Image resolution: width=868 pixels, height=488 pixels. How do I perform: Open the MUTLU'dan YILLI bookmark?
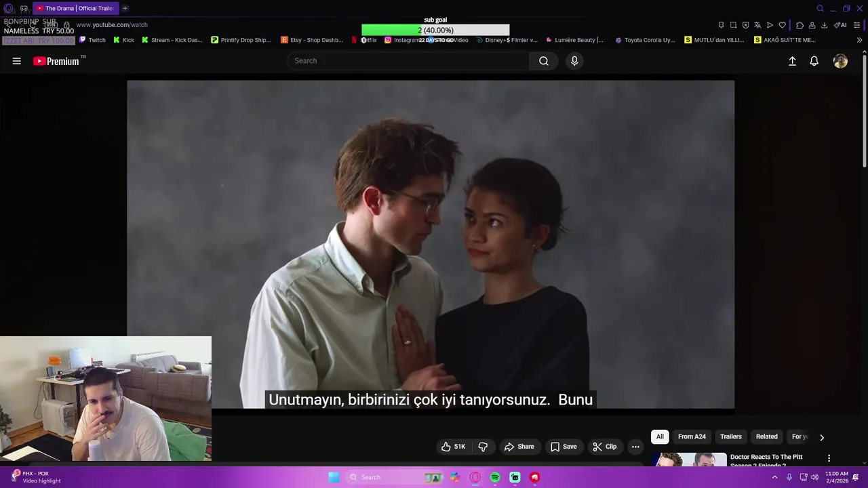tap(715, 40)
